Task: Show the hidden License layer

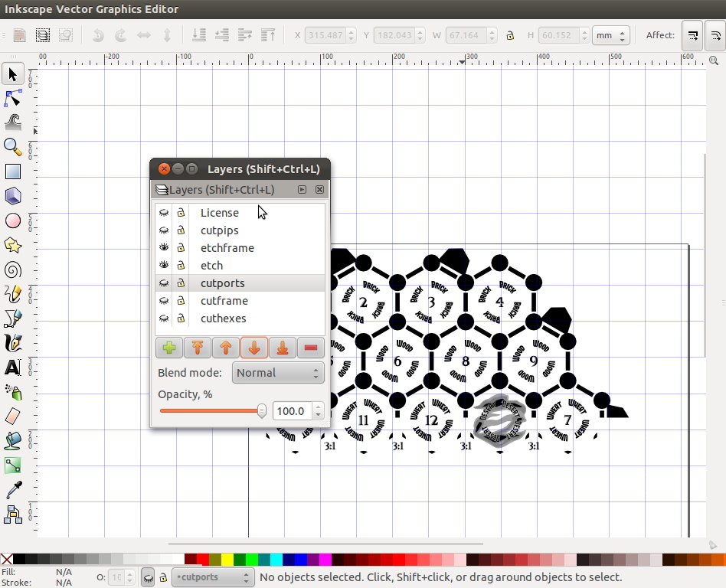Action: tap(164, 212)
